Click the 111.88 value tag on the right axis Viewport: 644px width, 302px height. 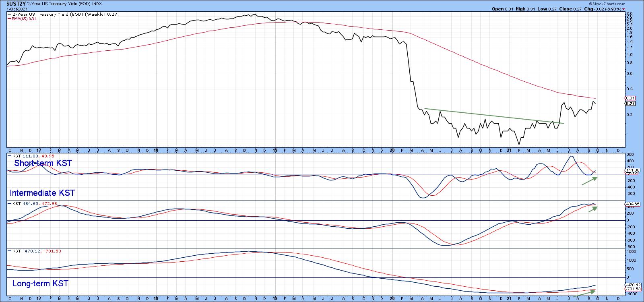(x=632, y=170)
